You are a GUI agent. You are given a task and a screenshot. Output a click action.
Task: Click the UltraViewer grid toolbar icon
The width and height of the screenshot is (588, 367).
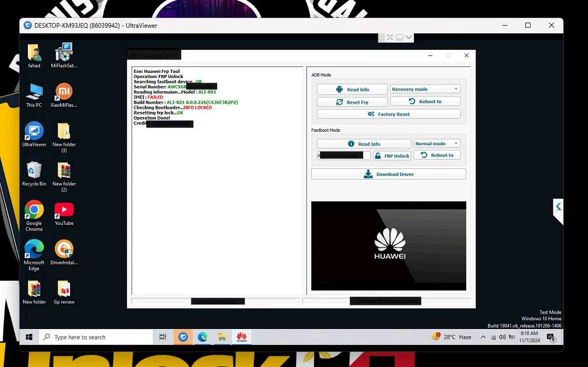pos(382,37)
